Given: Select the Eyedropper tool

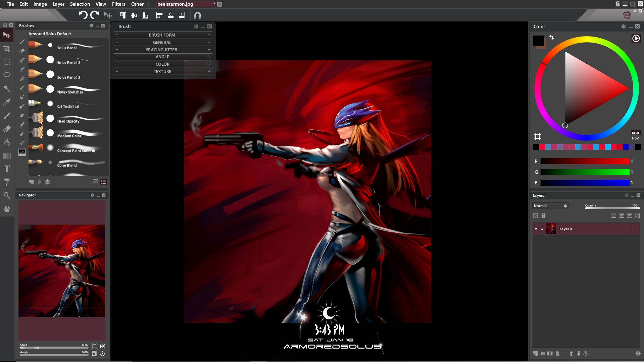Looking at the screenshot, I should coord(7,102).
